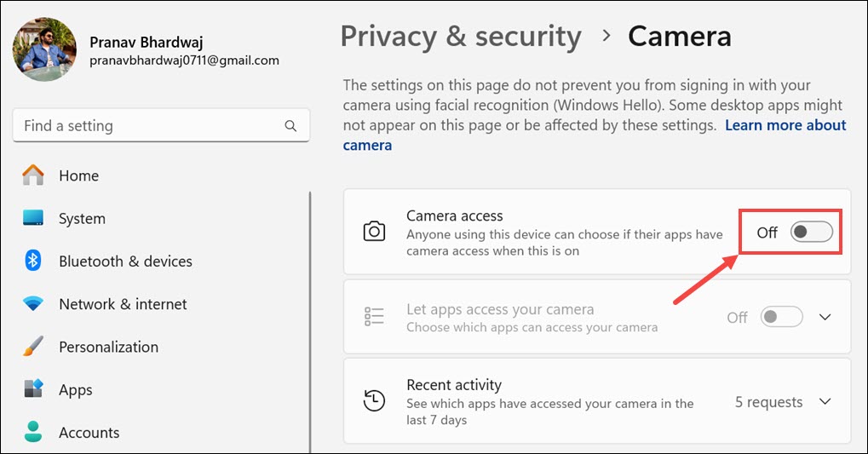Click the Find a setting search box
868x454 pixels.
(x=149, y=126)
